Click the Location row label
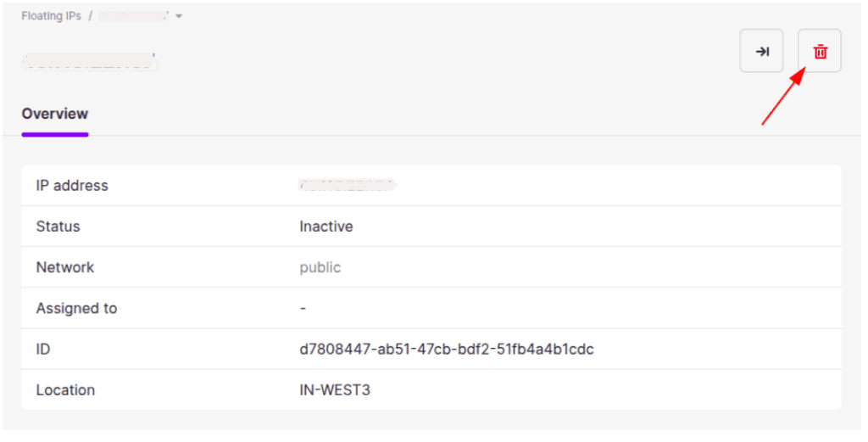This screenshot has height=442, width=868. (x=65, y=390)
